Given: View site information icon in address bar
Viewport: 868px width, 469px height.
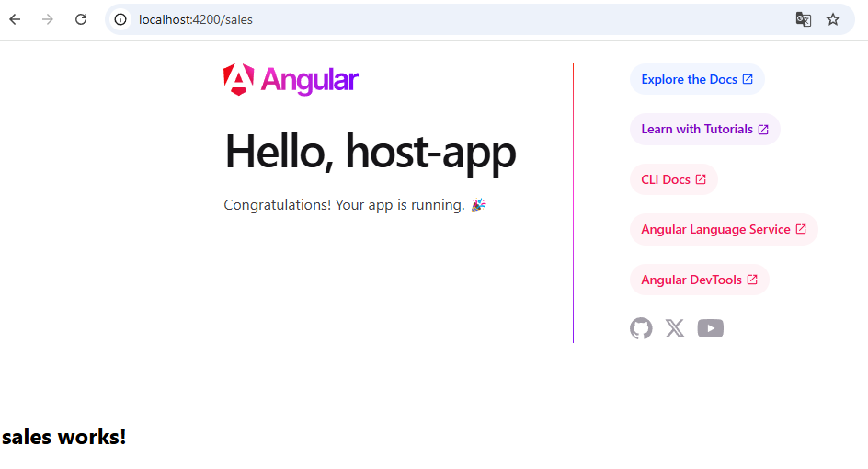Looking at the screenshot, I should 120,19.
